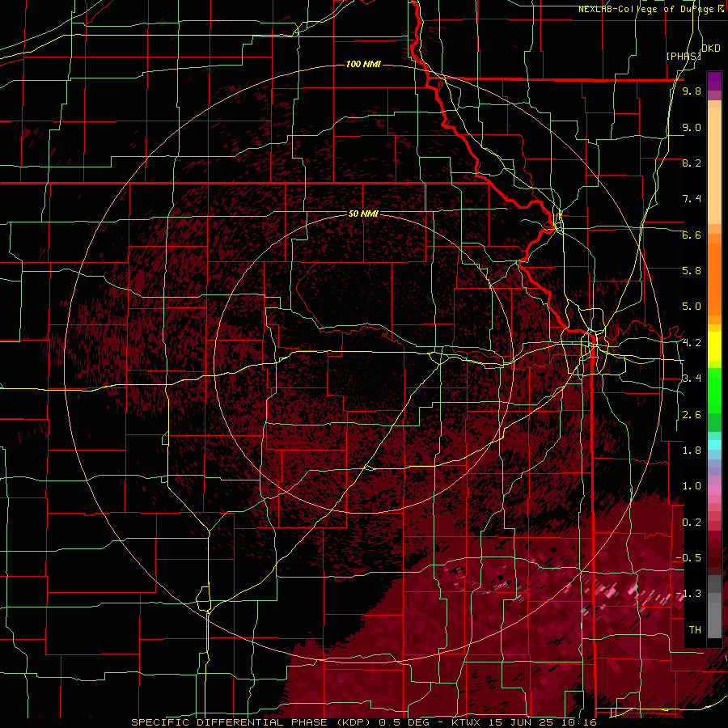Pick the gray segment beside TH label

click(714, 620)
